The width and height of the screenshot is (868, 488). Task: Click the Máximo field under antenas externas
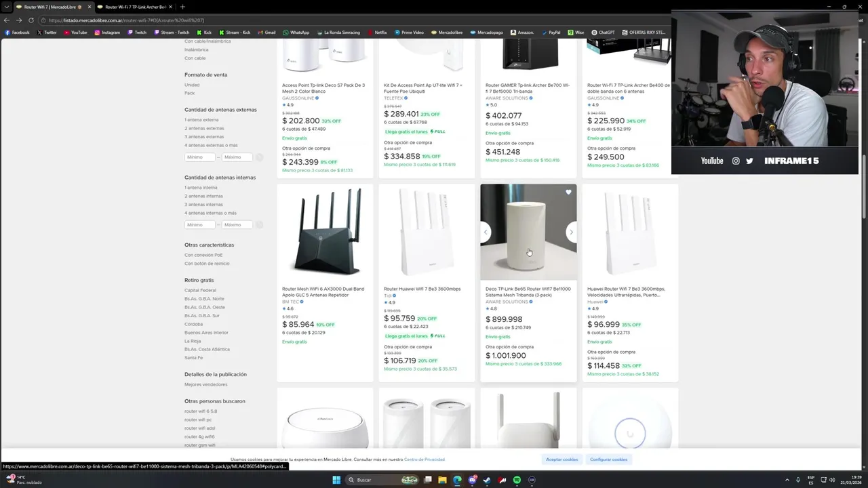237,157
